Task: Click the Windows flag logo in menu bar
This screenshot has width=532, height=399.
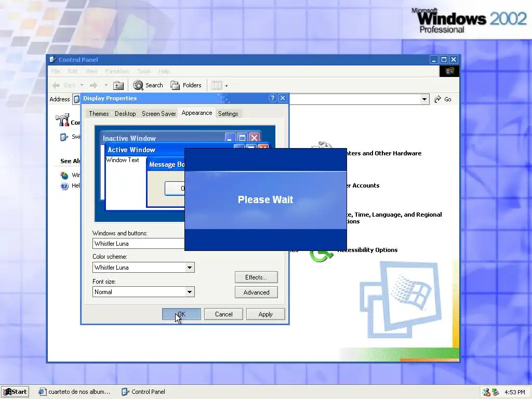Action: click(449, 71)
